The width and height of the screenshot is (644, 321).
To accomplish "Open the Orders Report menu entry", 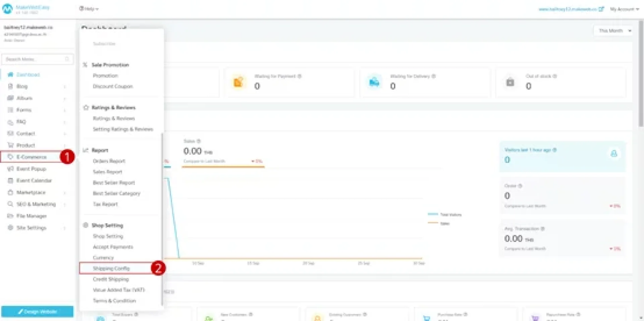I will (x=109, y=161).
